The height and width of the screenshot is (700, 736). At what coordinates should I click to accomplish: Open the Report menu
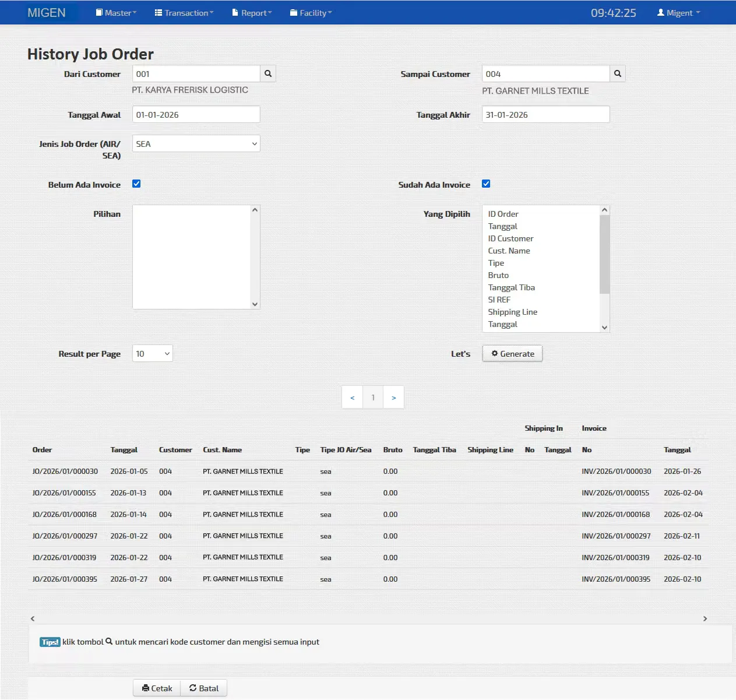[252, 13]
